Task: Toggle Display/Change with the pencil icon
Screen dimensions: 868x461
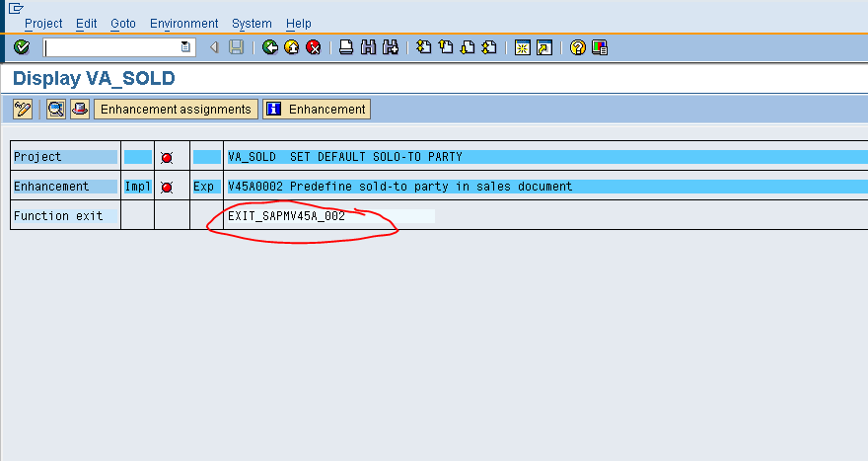Action: pos(23,110)
